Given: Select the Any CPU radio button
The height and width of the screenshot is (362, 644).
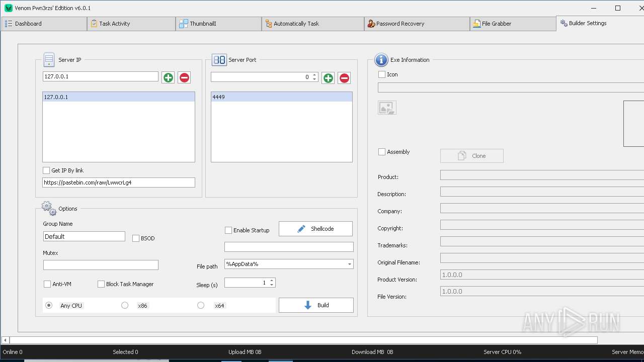Looking at the screenshot, I should pyautogui.click(x=49, y=305).
